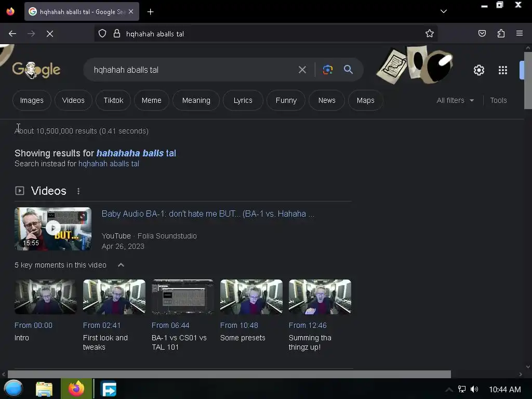Click the horizontal scrollbar thumb

point(229,374)
